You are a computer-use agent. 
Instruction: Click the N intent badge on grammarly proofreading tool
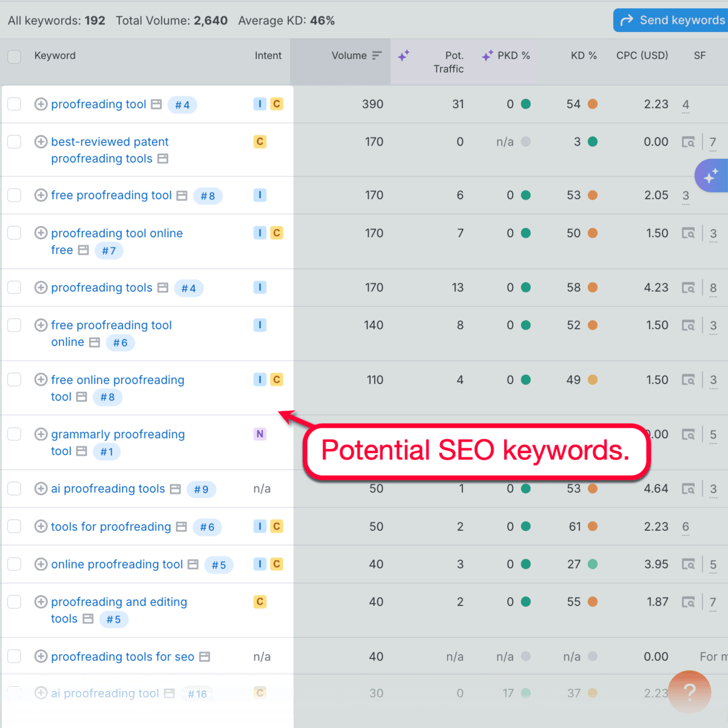click(x=260, y=434)
